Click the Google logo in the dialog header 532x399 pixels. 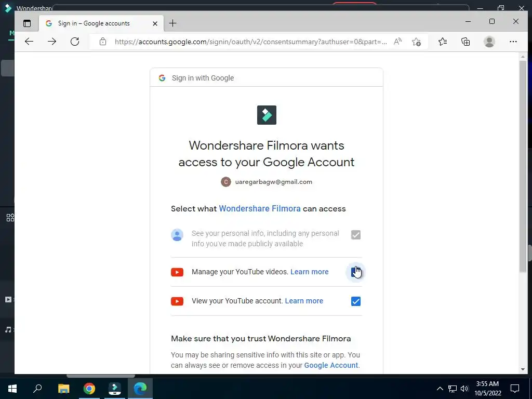click(162, 78)
